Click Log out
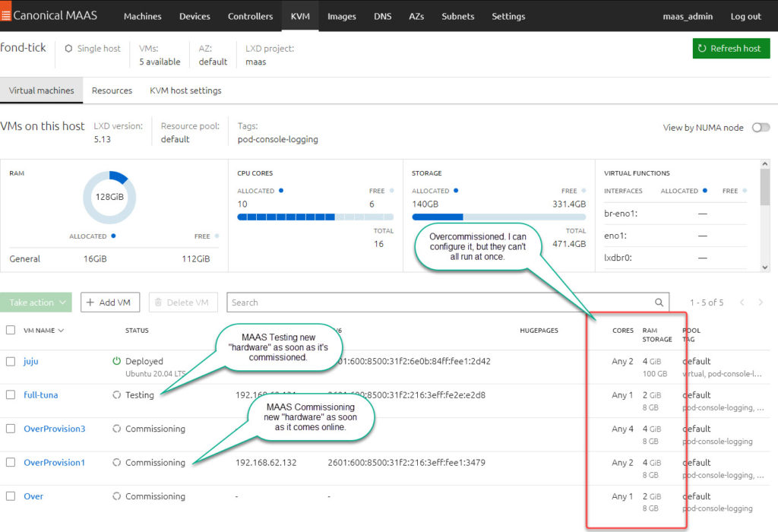The height and width of the screenshot is (532, 778). pyautogui.click(x=745, y=16)
